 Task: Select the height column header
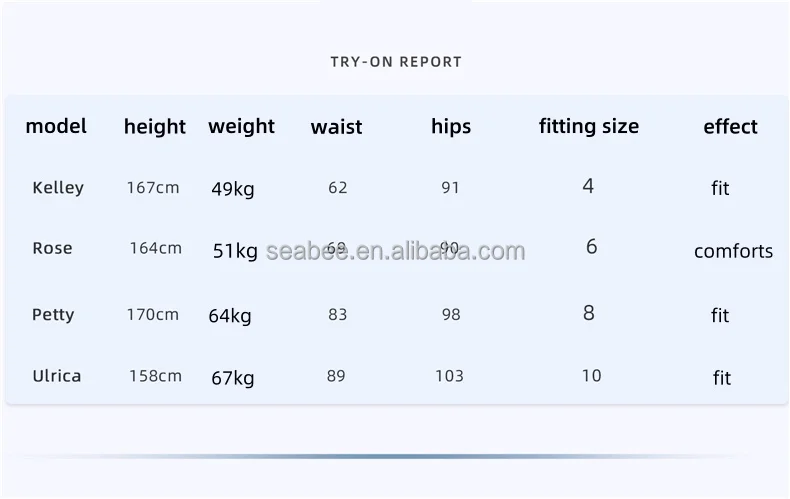(x=155, y=127)
